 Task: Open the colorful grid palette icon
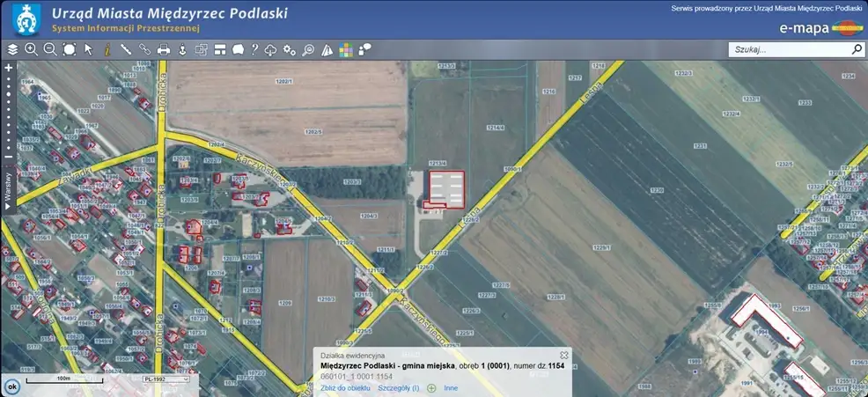[346, 50]
